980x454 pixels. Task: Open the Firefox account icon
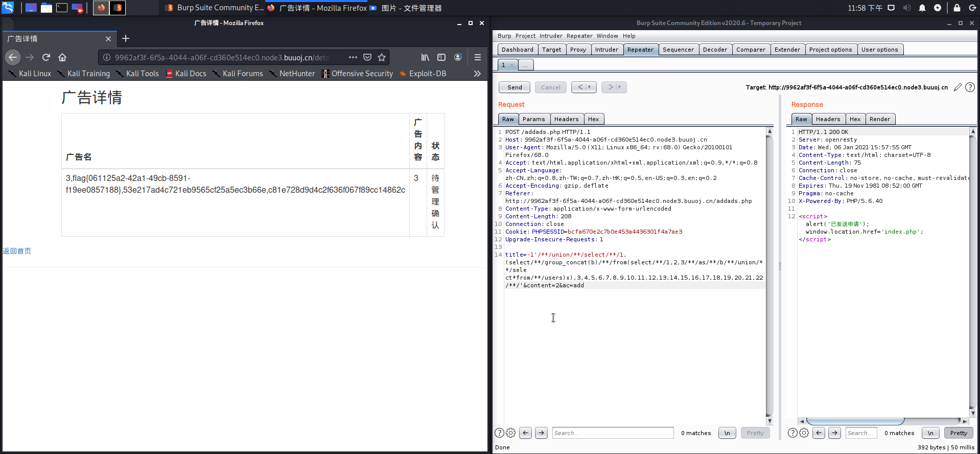pos(458,57)
